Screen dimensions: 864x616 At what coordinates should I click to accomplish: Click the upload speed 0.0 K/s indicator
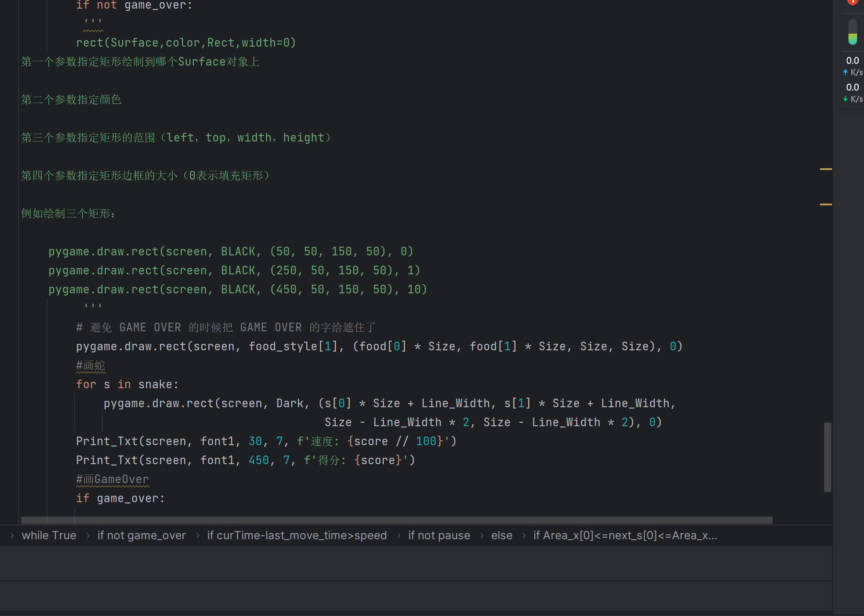(853, 66)
